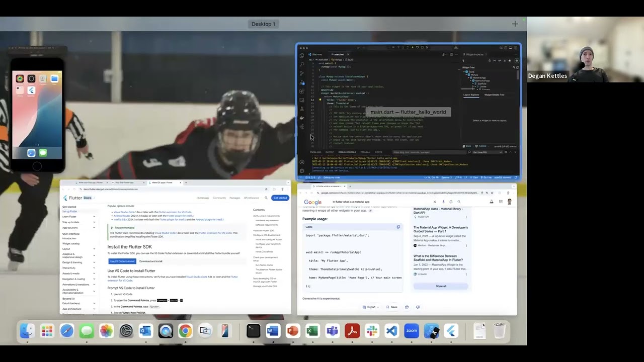The image size is (644, 362).
Task: Open Visual Studio Code in dock
Action: 391,331
